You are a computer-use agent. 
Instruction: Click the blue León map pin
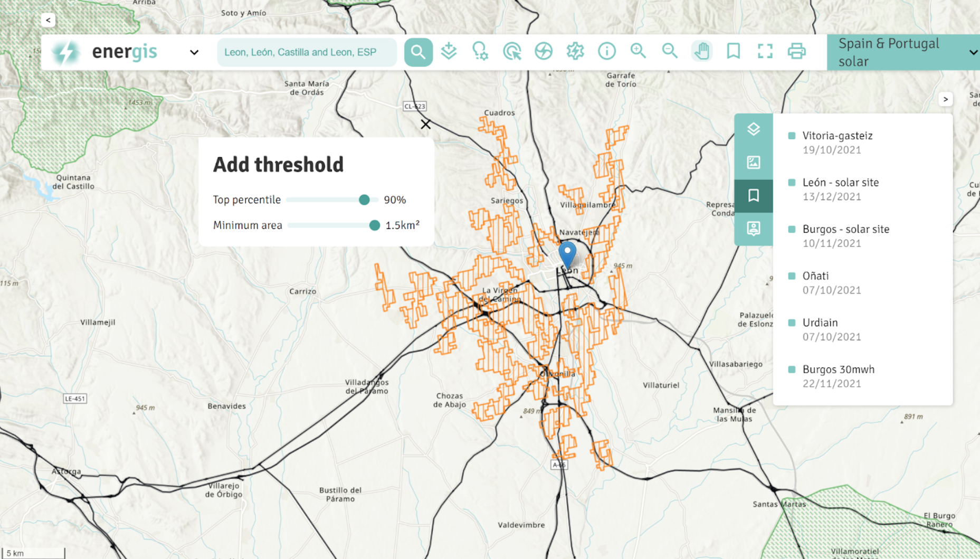click(567, 254)
